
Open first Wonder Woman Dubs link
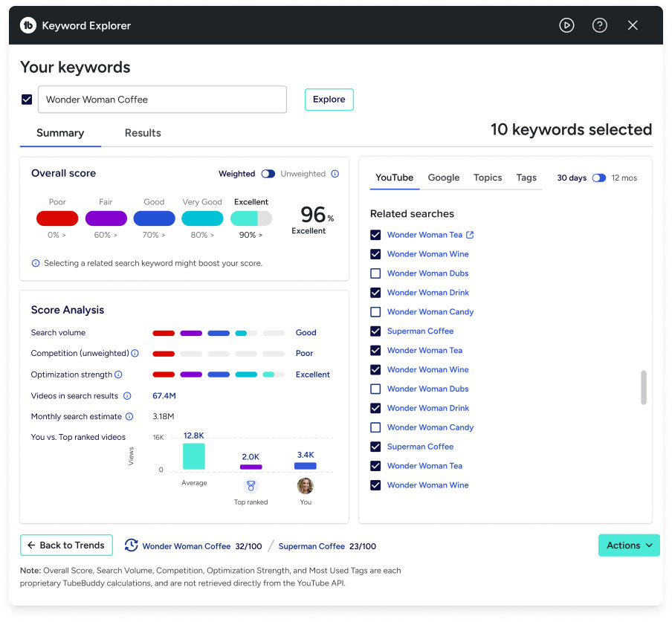click(x=427, y=273)
